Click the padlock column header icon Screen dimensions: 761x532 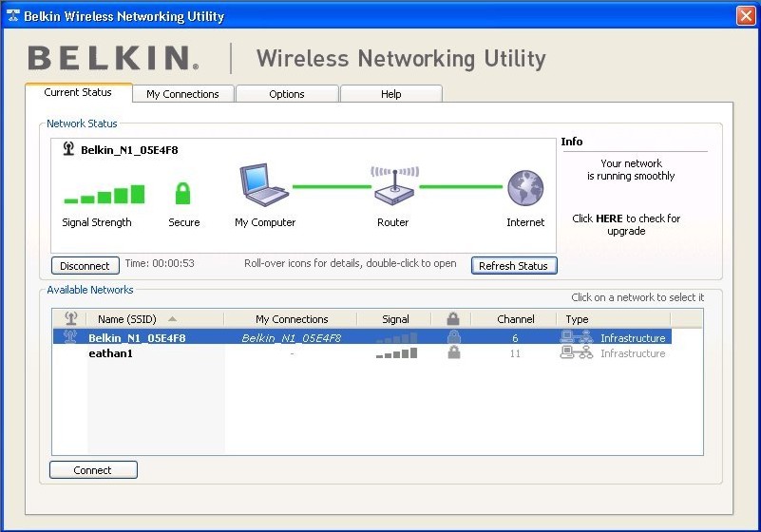point(453,318)
